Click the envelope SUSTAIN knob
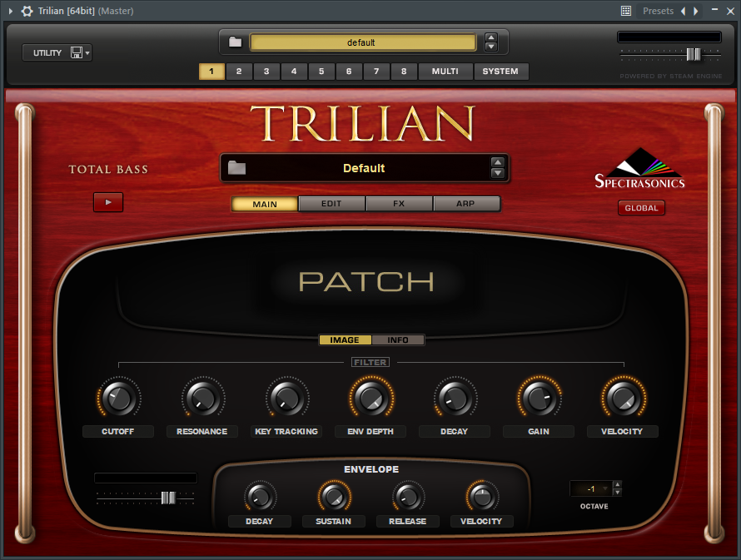 pyautogui.click(x=334, y=497)
